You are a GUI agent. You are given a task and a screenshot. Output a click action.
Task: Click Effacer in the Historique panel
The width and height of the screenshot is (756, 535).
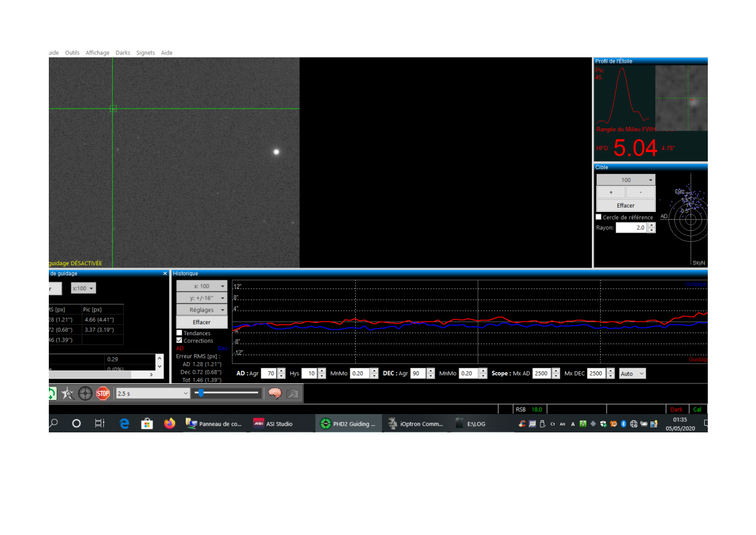point(202,322)
